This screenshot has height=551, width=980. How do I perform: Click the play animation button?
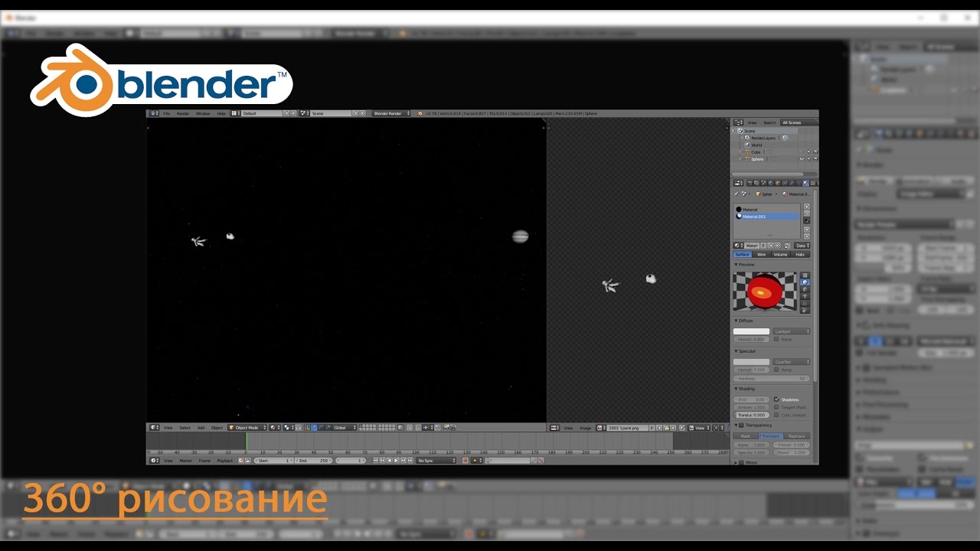click(396, 461)
